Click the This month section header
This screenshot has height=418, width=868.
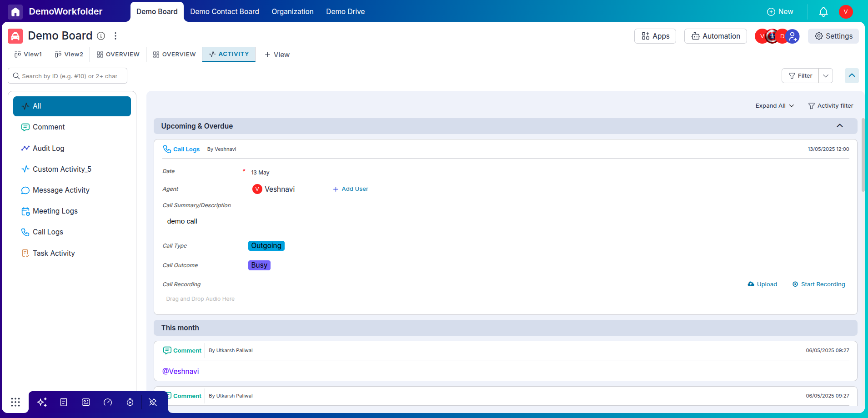[x=506, y=328]
